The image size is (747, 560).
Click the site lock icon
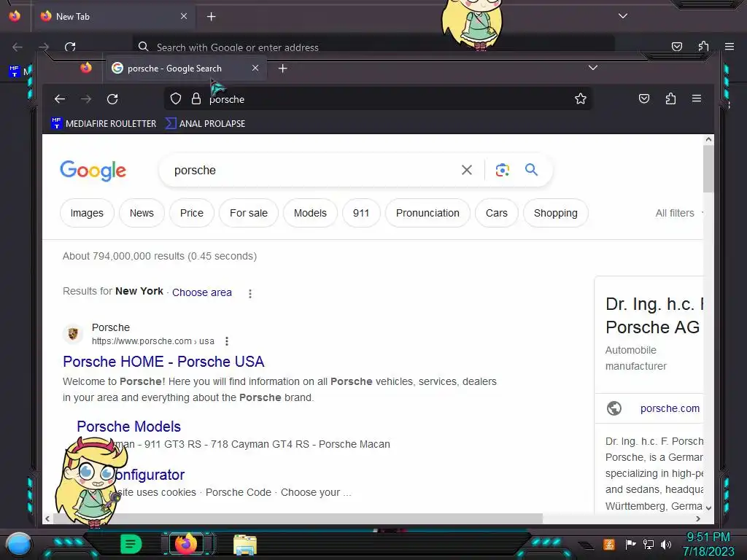click(x=196, y=99)
